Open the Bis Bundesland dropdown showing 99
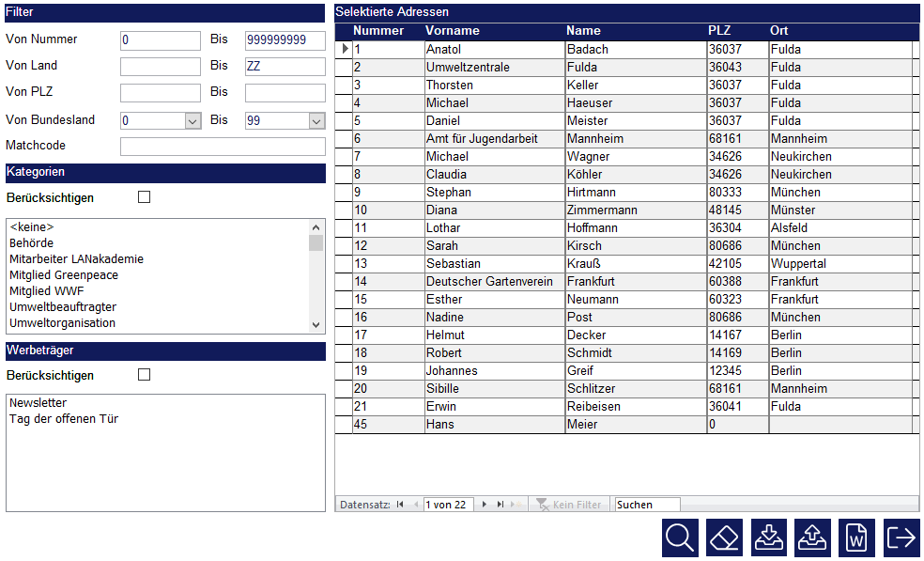This screenshot has height=561, width=924. pyautogui.click(x=316, y=121)
